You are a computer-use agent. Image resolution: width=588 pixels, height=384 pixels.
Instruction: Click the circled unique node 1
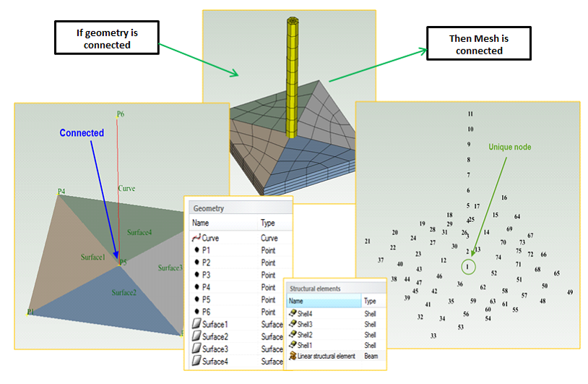click(x=468, y=268)
